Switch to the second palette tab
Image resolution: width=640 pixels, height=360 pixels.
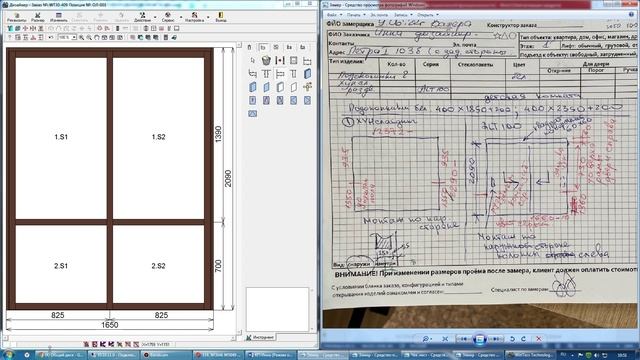pyautogui.click(x=263, y=47)
